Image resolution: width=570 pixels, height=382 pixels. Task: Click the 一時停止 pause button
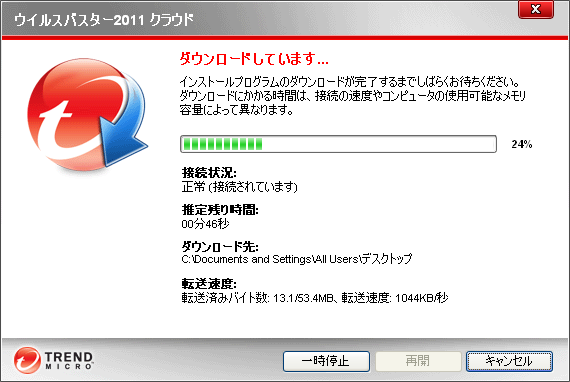pyautogui.click(x=326, y=361)
